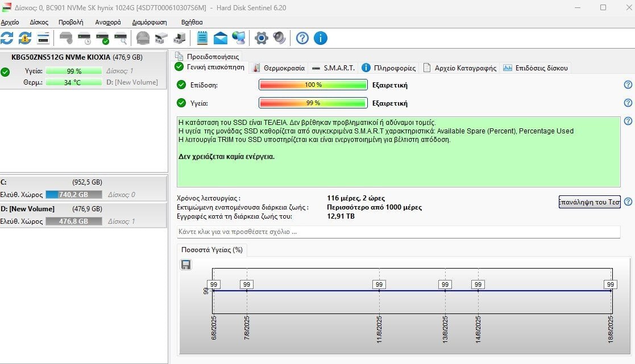
Task: Click the 116 μέρες, 2 ώρες value
Action: coord(356,198)
